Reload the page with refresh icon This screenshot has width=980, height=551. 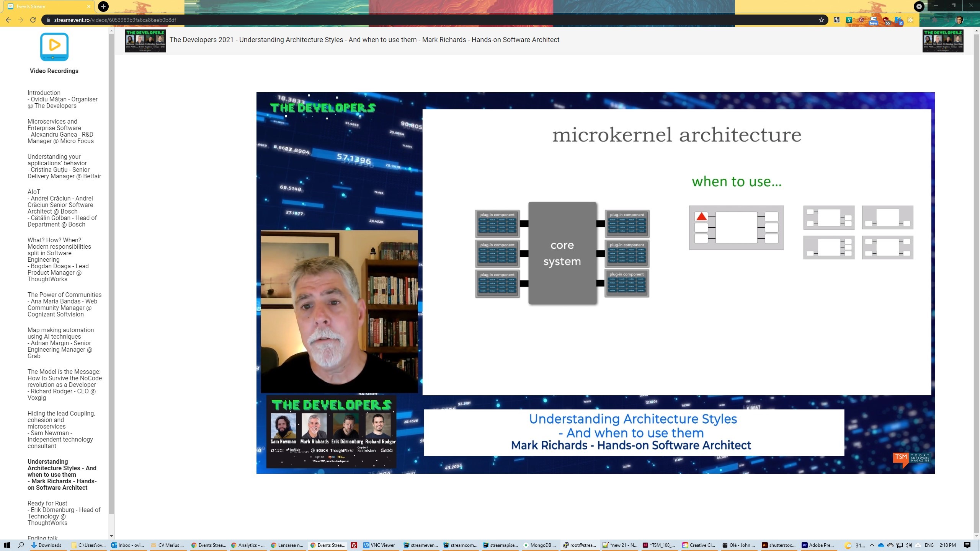point(33,20)
